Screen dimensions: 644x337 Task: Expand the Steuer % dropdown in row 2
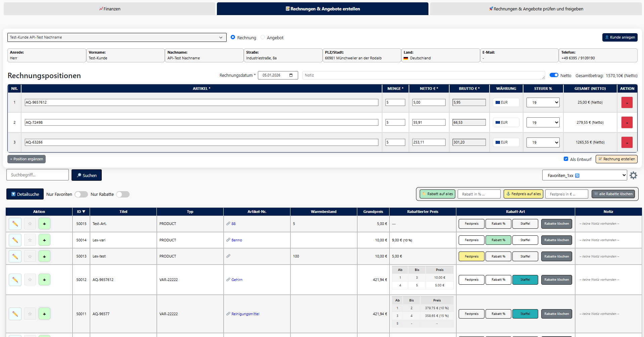tap(543, 123)
